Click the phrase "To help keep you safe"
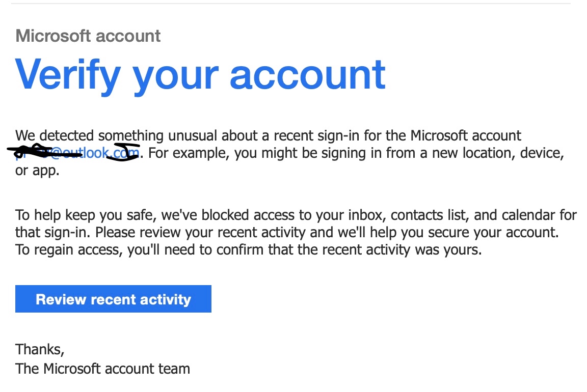Image resolution: width=587 pixels, height=392 pixels. pyautogui.click(x=86, y=215)
